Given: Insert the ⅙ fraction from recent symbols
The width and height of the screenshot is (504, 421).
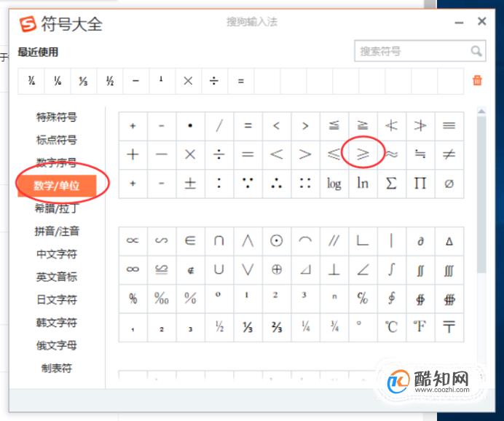Looking at the screenshot, I should (58, 81).
